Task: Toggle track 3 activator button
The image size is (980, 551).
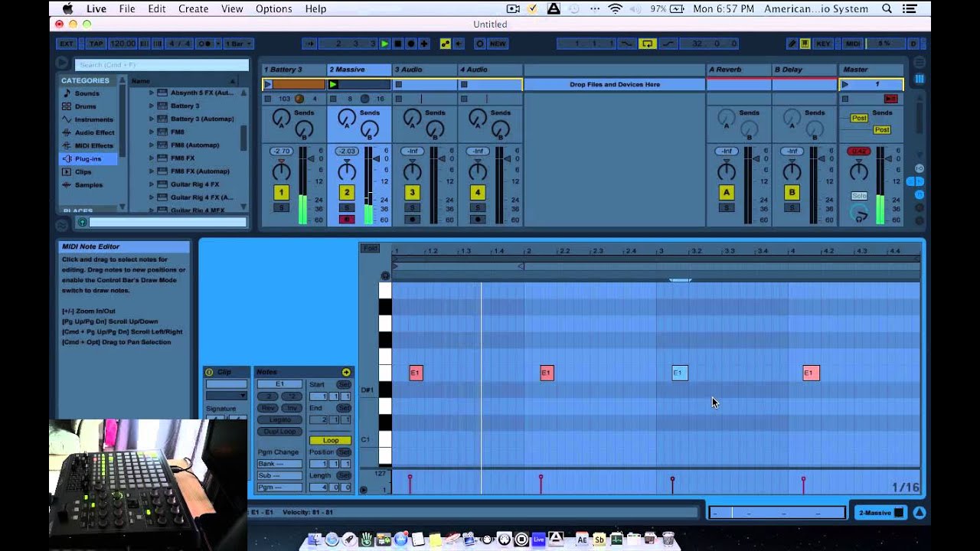Action: (x=413, y=193)
